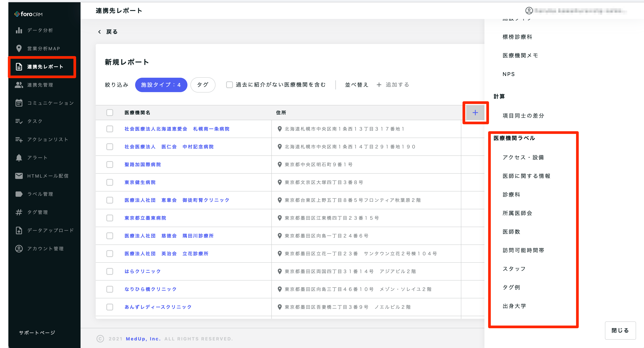Open the データアップロード file upload icon
Image resolution: width=644 pixels, height=348 pixels.
pyautogui.click(x=19, y=230)
